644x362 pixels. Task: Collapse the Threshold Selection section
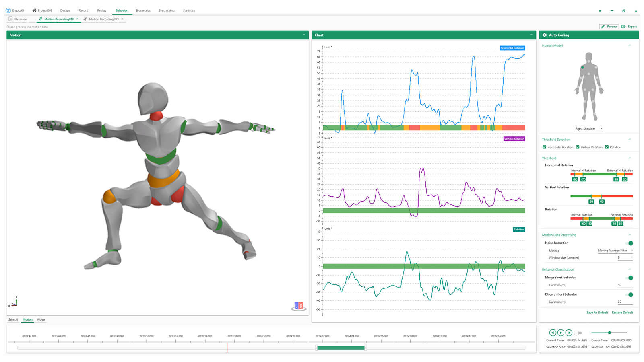pos(630,140)
